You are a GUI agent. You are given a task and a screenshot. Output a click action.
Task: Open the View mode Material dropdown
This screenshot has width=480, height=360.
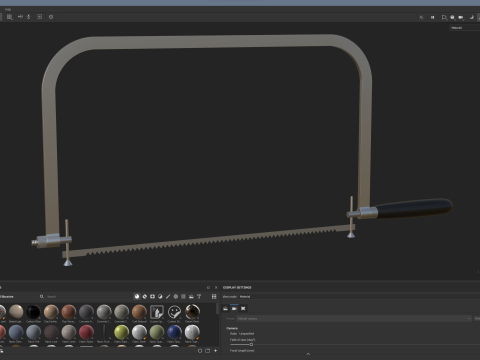coord(359,296)
